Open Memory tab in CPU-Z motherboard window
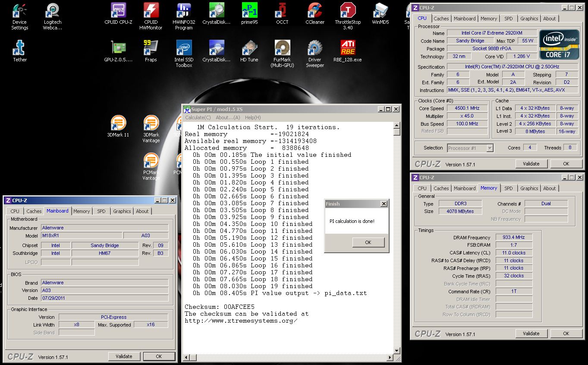This screenshot has height=365, width=588. [x=82, y=211]
